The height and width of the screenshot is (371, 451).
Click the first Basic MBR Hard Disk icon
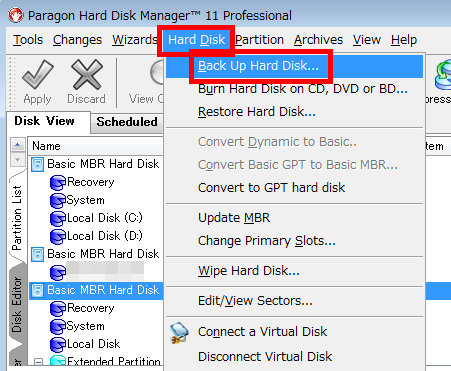coord(37,164)
